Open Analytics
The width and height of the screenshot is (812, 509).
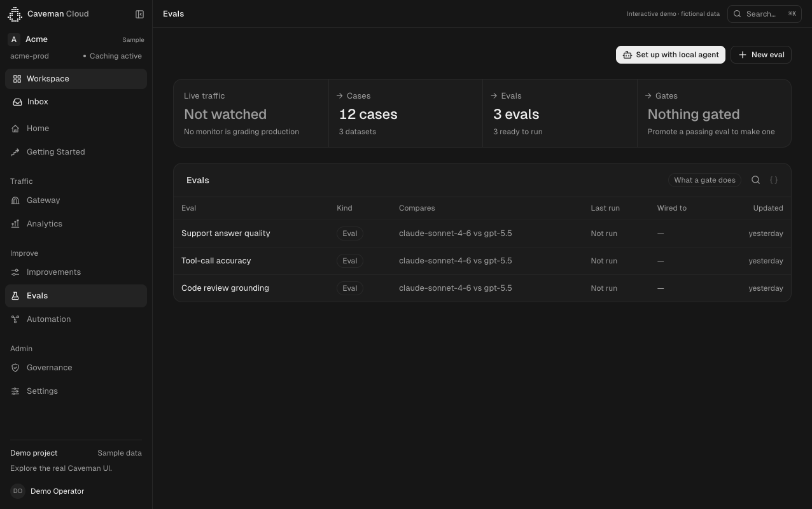pyautogui.click(x=76, y=224)
